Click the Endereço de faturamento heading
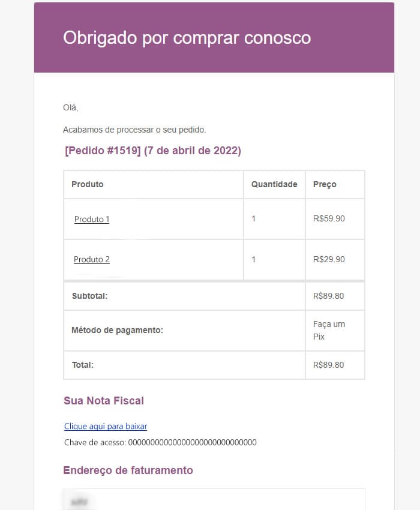Screen dimensions: 420x510 coord(128,470)
